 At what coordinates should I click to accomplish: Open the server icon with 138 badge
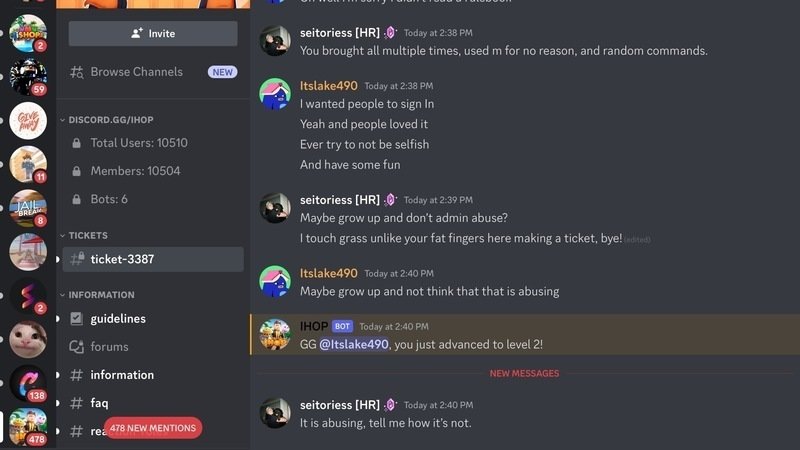(28, 383)
